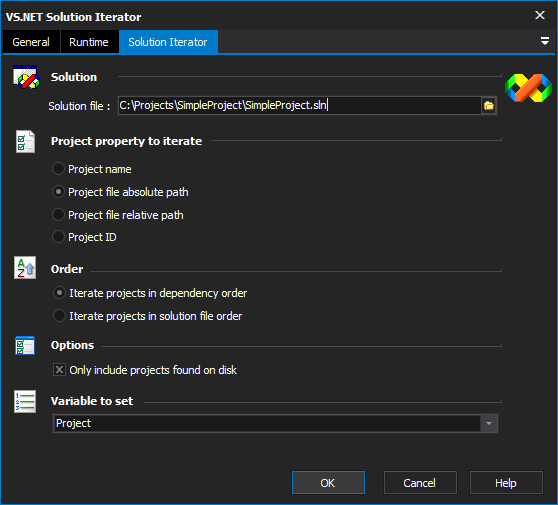Open Help for this dialog
The image size is (558, 505).
tap(506, 483)
